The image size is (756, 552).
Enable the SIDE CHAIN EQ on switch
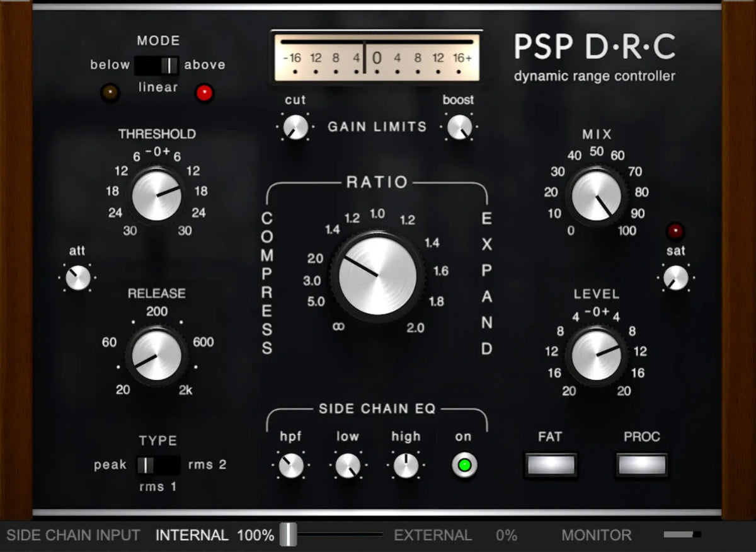pos(464,465)
